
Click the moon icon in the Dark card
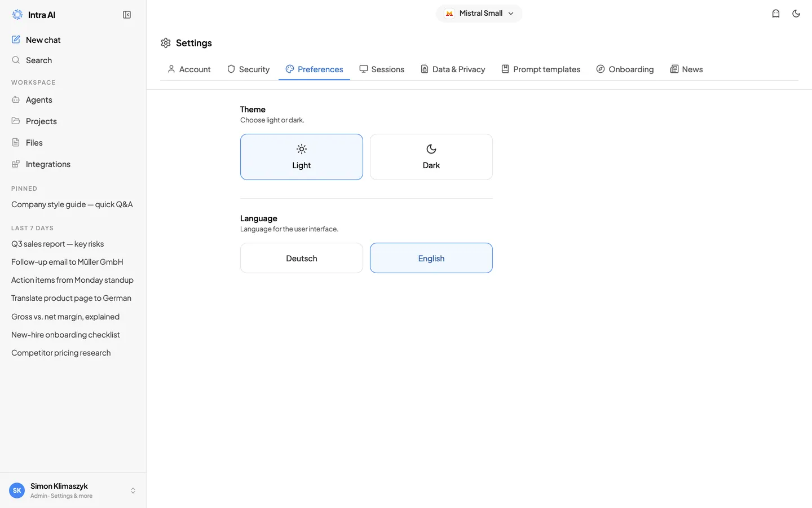(431, 149)
